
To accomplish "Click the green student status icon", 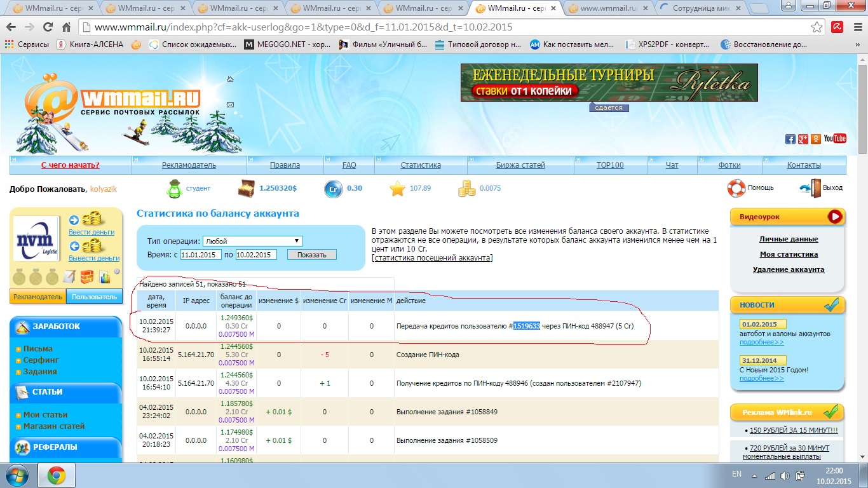I will pyautogui.click(x=174, y=189).
